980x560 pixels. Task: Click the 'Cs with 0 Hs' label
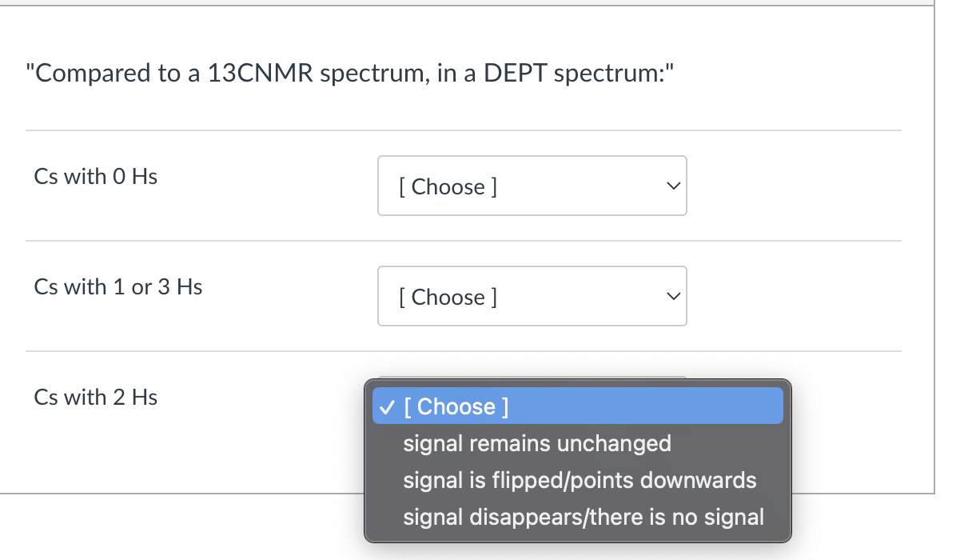click(95, 177)
